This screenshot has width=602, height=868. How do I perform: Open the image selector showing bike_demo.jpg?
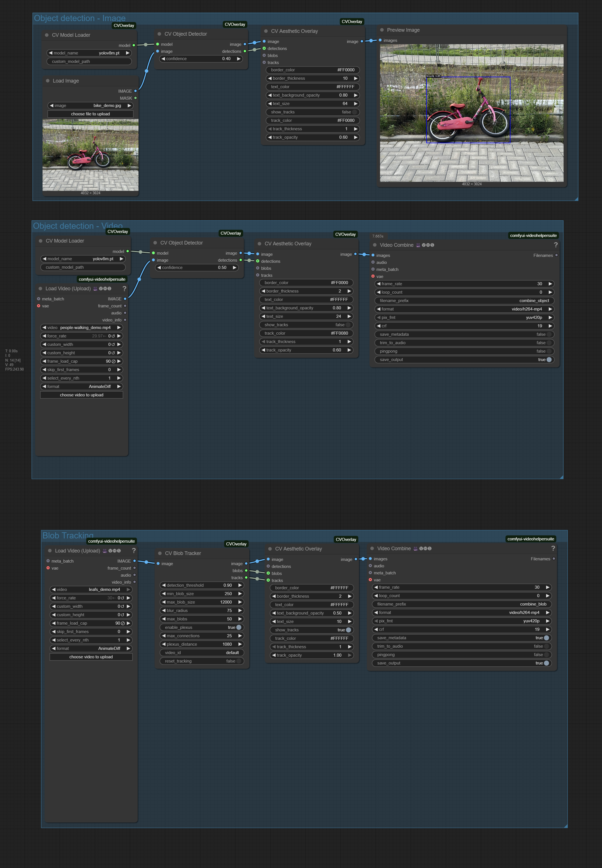(x=90, y=106)
